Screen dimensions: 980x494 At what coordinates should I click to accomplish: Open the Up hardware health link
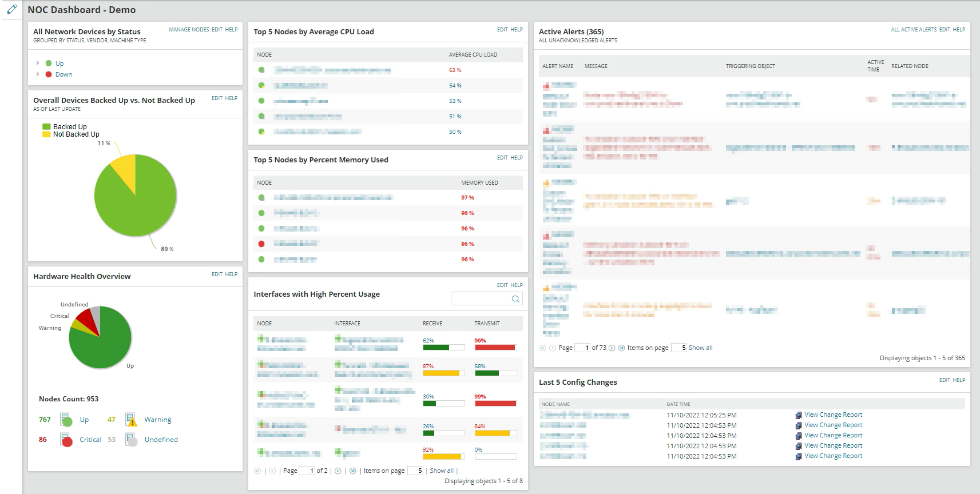click(x=84, y=420)
